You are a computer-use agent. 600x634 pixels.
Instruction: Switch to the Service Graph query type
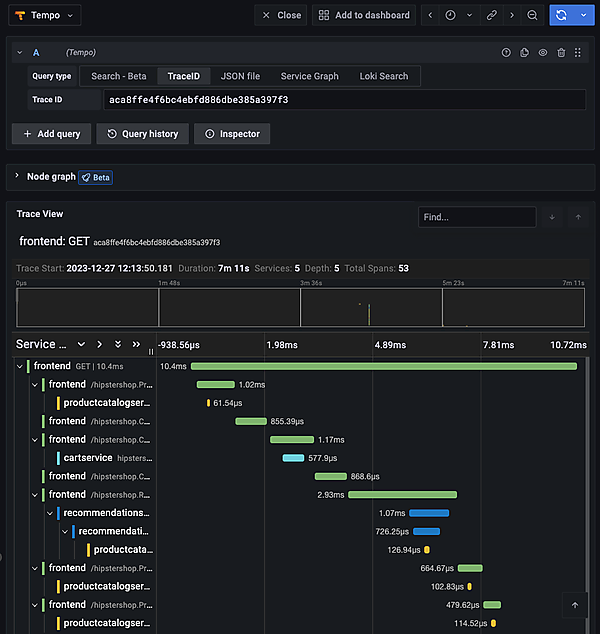pyautogui.click(x=309, y=76)
